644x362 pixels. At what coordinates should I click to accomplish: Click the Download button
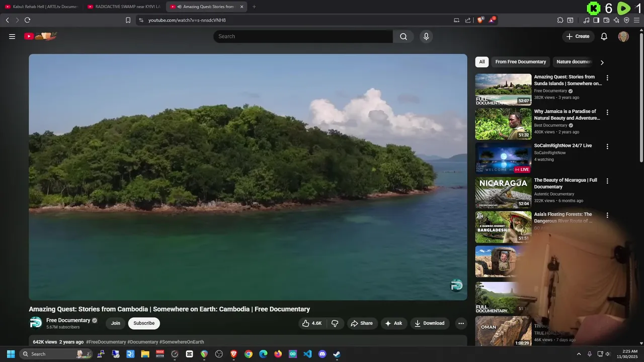click(430, 323)
